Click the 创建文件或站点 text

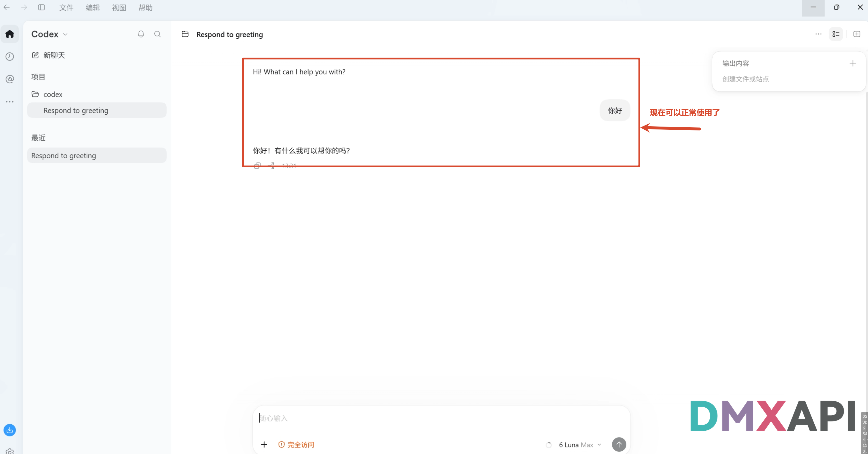coord(745,79)
